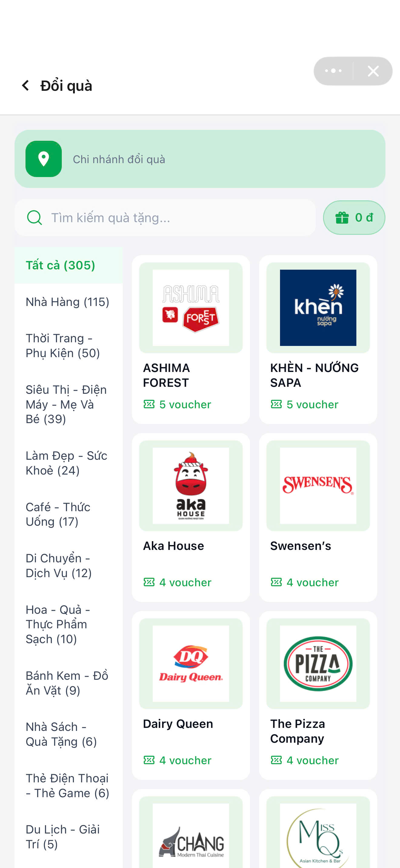The image size is (400, 868).
Task: Open the Khèn Nướng Sapa logo
Action: click(318, 307)
